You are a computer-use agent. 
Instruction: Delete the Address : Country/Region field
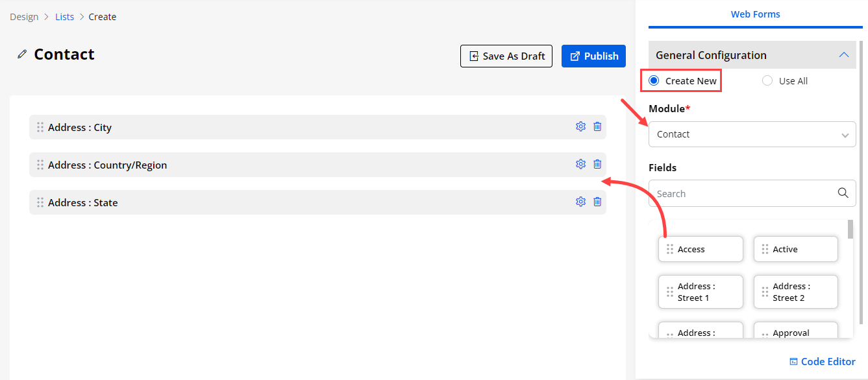click(597, 165)
